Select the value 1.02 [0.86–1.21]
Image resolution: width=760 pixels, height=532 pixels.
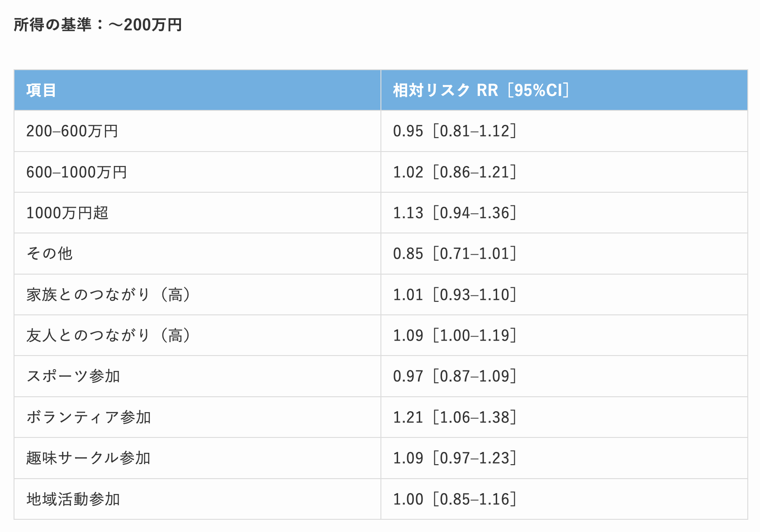[454, 172]
